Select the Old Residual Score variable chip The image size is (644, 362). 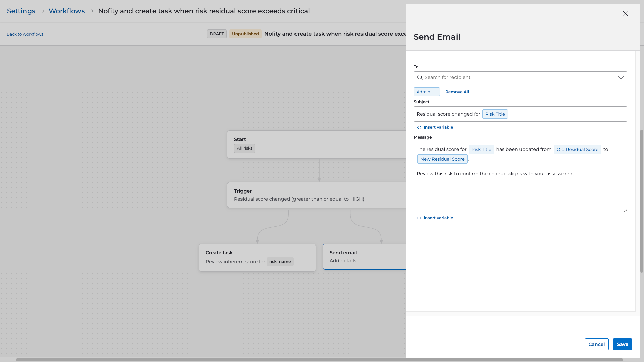(577, 149)
